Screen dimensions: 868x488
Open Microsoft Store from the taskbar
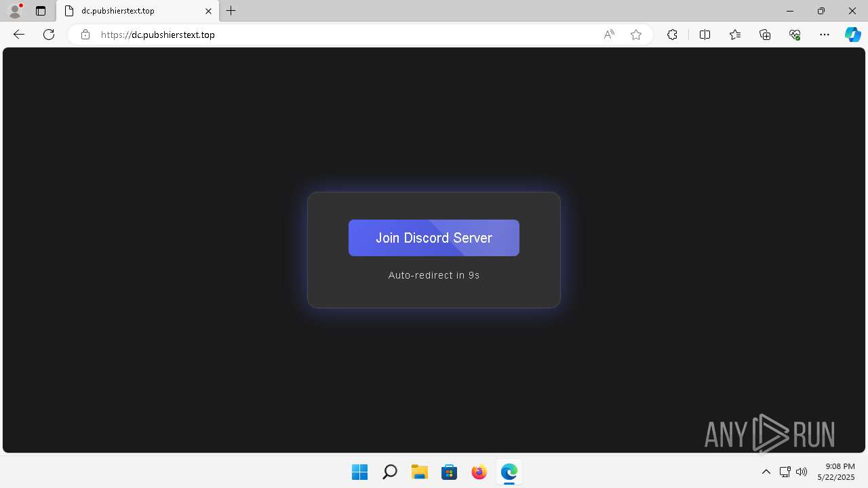(449, 472)
